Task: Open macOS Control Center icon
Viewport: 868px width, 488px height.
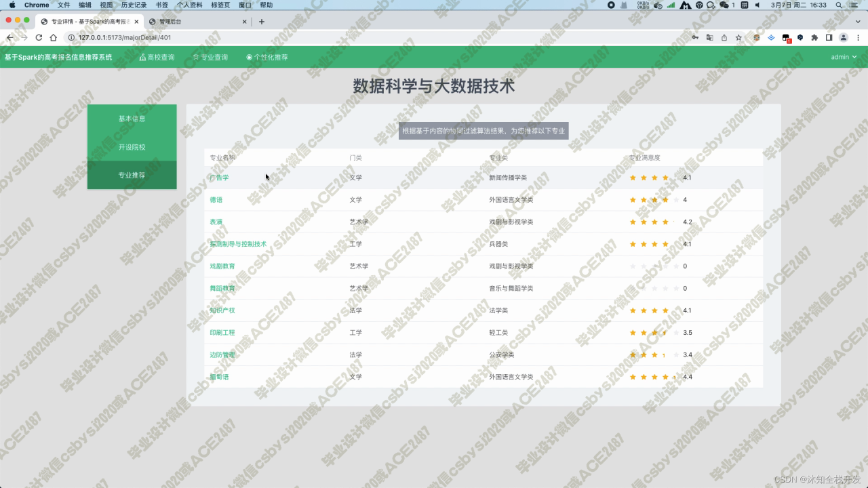Action: click(x=854, y=5)
